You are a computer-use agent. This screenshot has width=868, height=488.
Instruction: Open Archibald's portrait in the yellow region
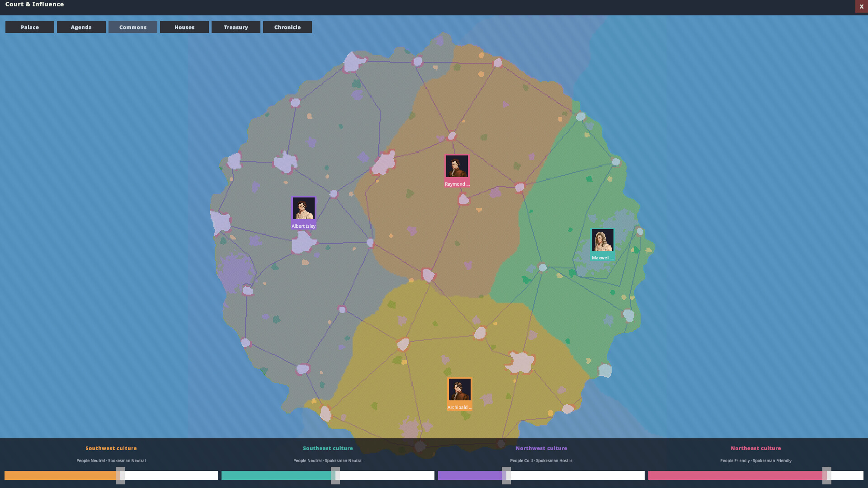click(459, 390)
